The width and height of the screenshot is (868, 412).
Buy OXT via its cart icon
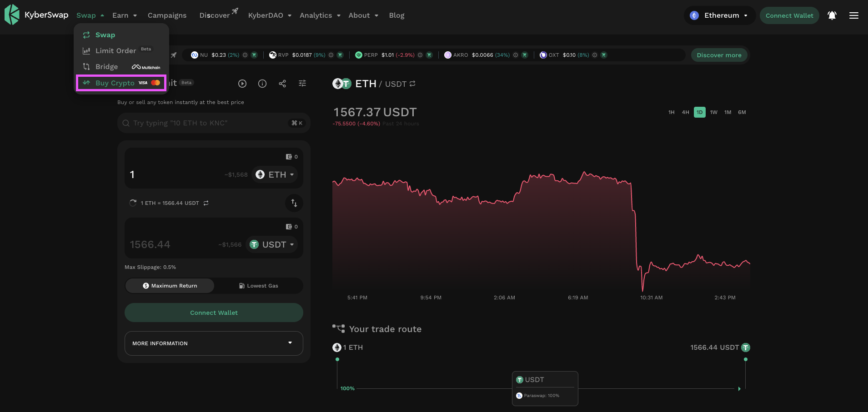click(604, 55)
